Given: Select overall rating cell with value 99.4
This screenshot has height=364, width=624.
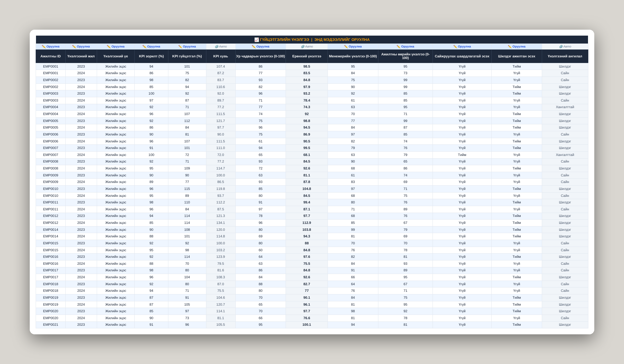Looking at the screenshot, I should point(307,202).
